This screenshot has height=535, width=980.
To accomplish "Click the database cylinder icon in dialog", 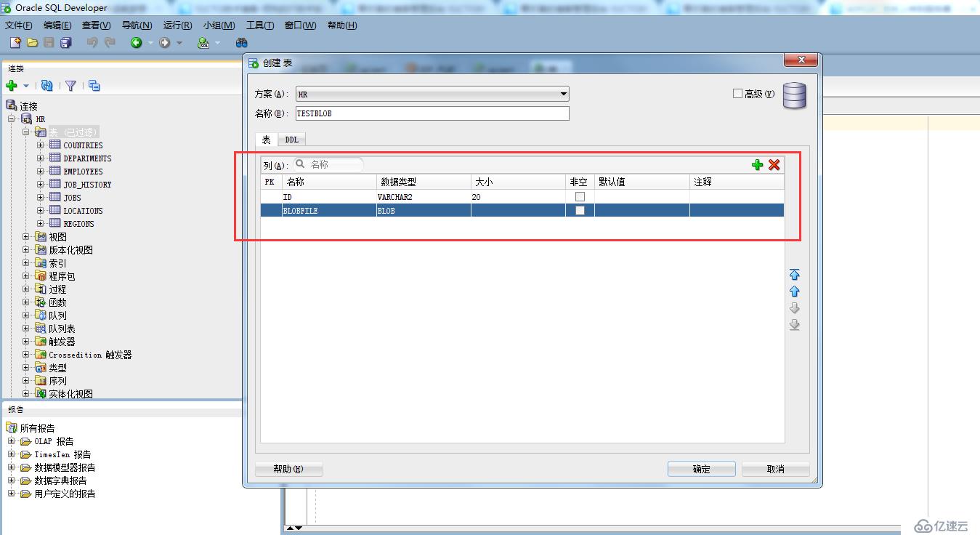I will (795, 96).
